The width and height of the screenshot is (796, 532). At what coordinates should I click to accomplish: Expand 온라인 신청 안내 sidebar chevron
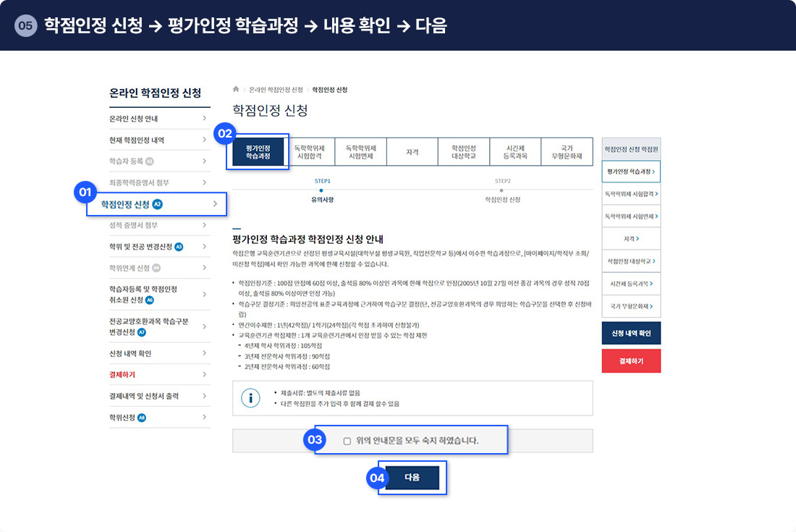coord(205,119)
